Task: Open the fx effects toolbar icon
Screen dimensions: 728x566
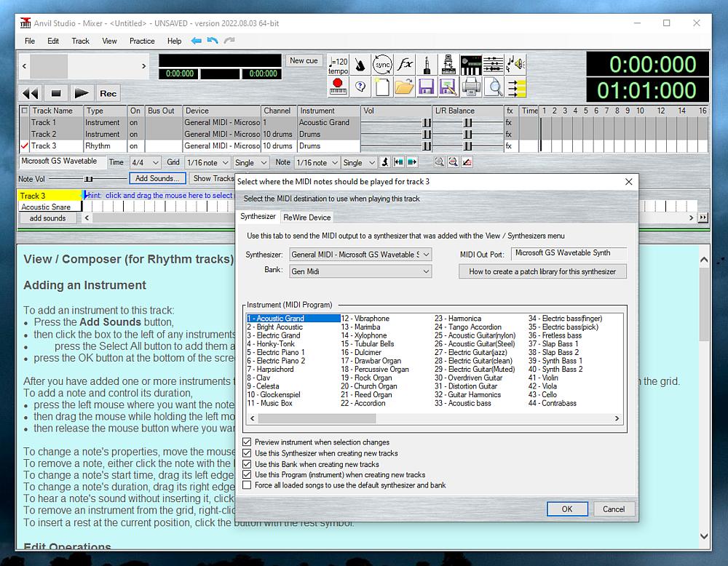Action: click(x=405, y=65)
